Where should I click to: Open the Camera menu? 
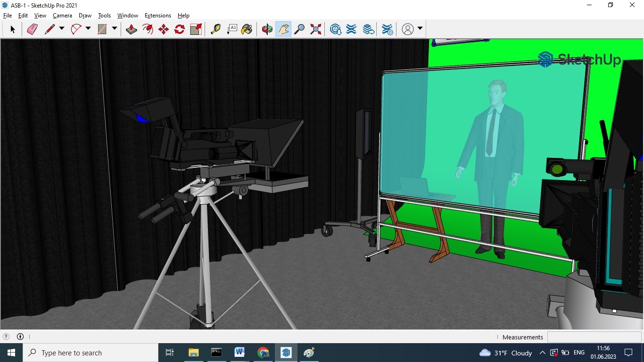tap(62, 16)
